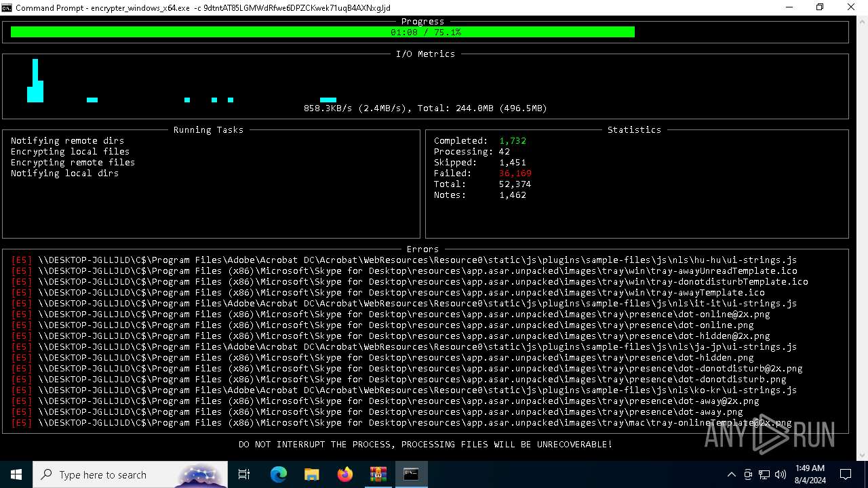Viewport: 868px width, 488px height.
Task: Click the Processing value 42
Action: [x=505, y=151]
